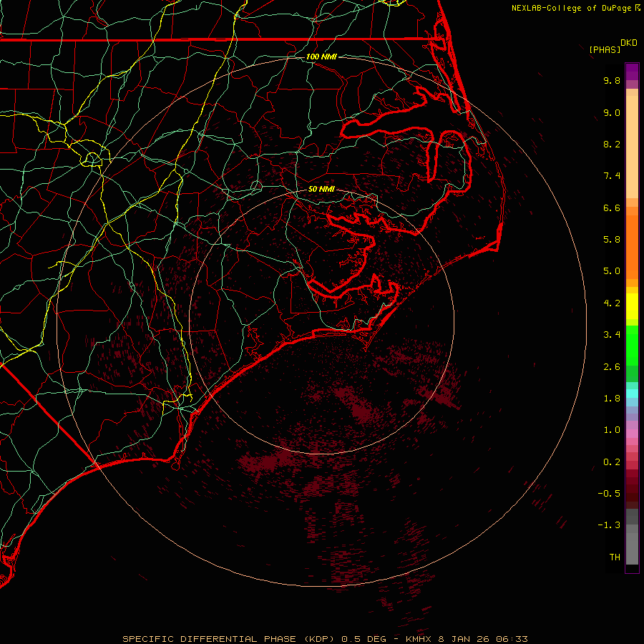The height and width of the screenshot is (644, 644).
Task: Pick the cyan band on the color scale
Action: (632, 393)
